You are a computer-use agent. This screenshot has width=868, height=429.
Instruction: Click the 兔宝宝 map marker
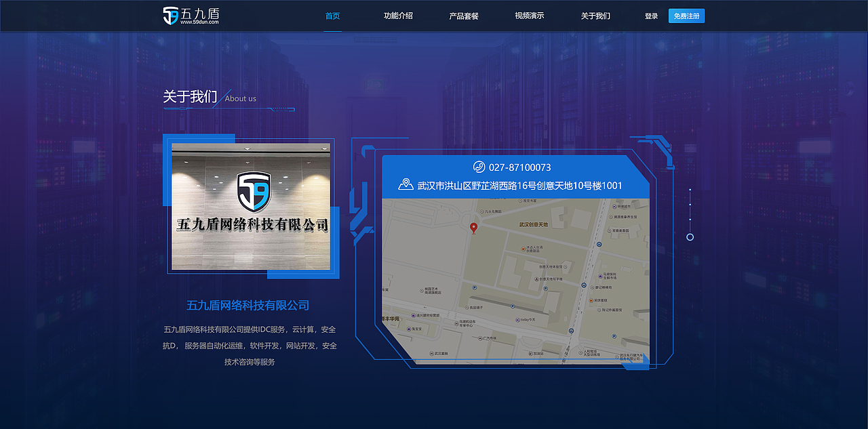tap(408, 329)
